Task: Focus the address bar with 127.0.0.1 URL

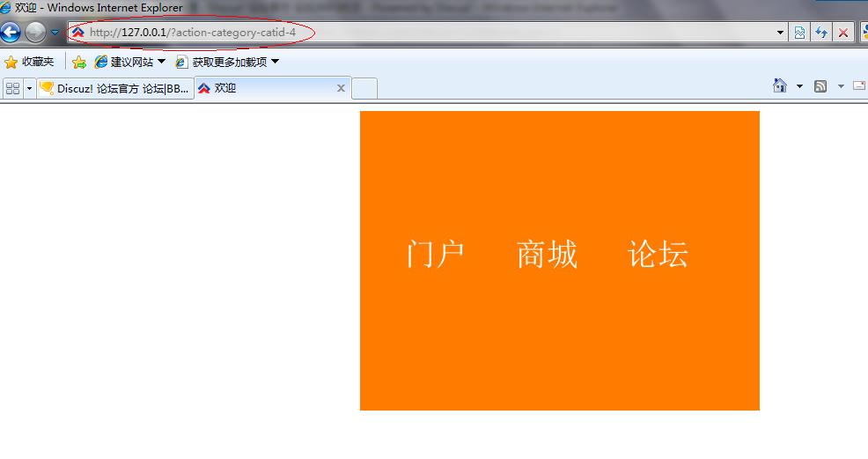Action: (426, 33)
